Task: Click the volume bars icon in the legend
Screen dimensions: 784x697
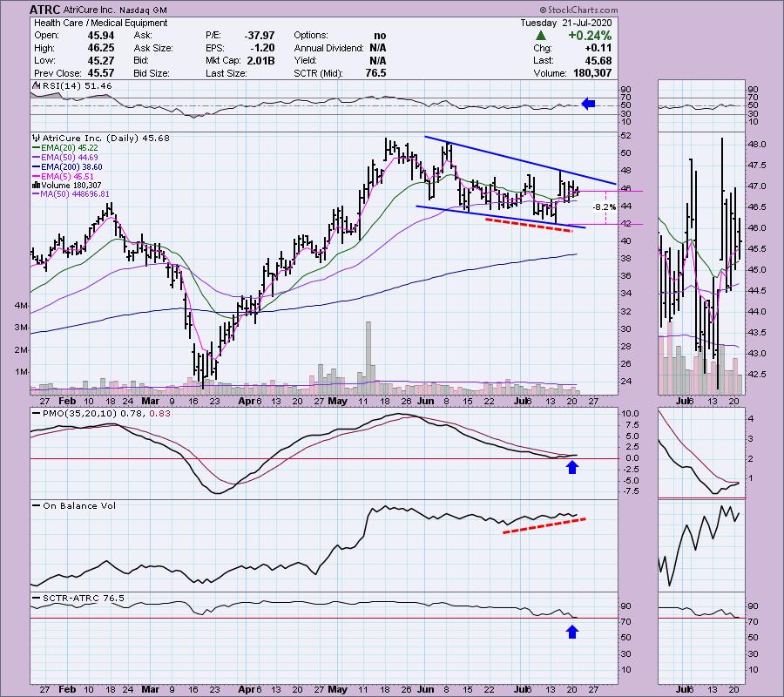Action: [36, 186]
